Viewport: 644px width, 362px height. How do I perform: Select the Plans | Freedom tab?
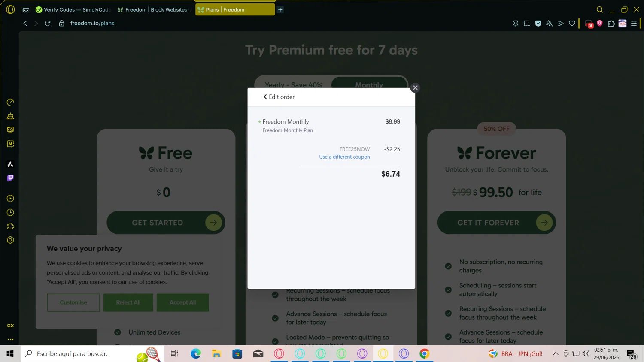235,9
